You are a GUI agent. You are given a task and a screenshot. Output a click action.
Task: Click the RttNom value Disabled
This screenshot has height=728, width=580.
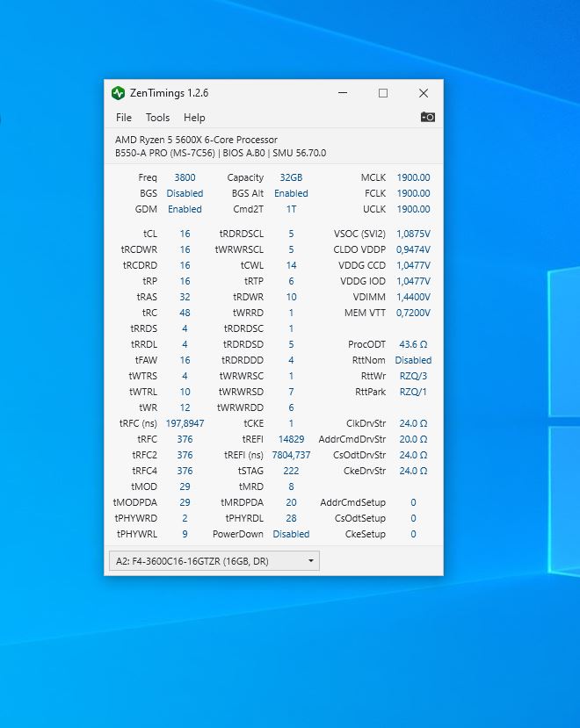coord(413,360)
